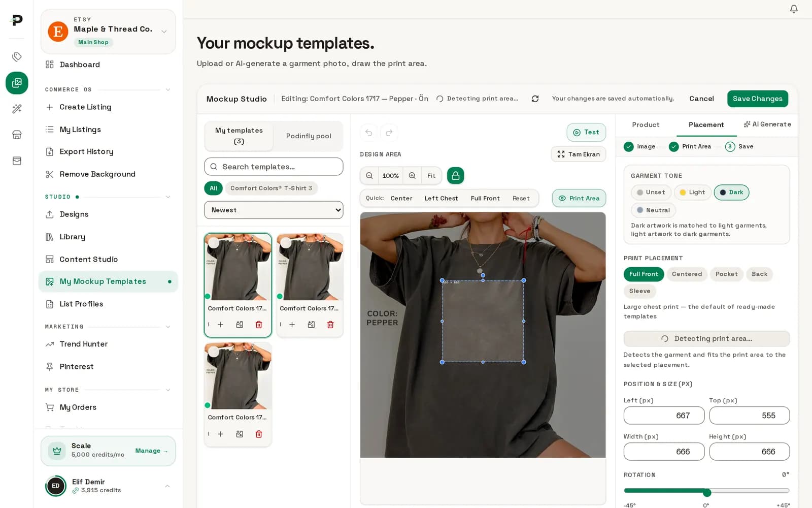Set garment tone to Light

(692, 193)
